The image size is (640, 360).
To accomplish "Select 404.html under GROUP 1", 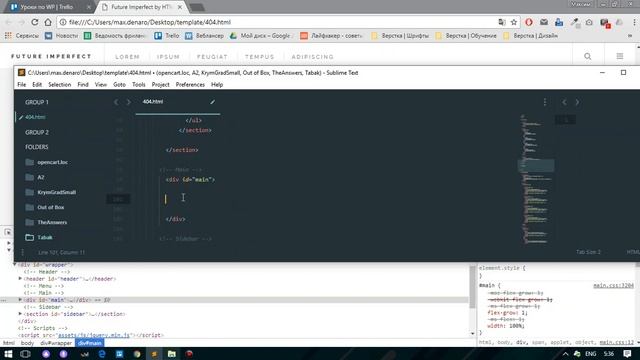I will pos(35,117).
